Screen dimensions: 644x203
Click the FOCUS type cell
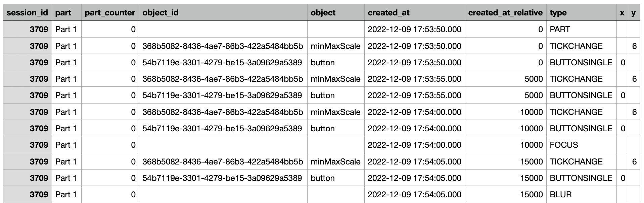point(582,145)
